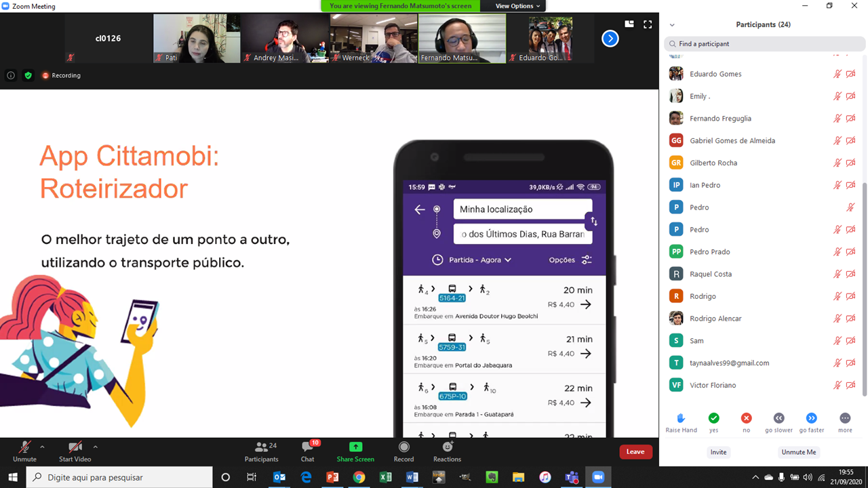Open audio options arrow beside Unmute

pos(42,447)
